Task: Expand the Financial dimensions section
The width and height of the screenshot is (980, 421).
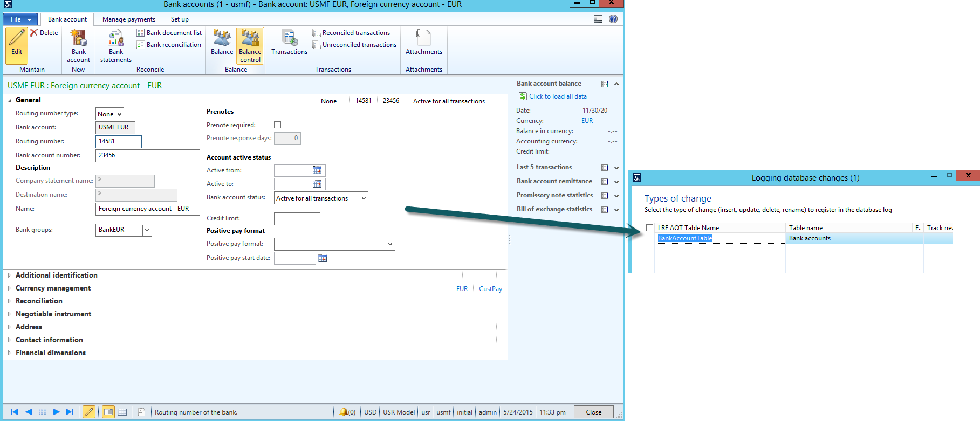Action: (50, 353)
